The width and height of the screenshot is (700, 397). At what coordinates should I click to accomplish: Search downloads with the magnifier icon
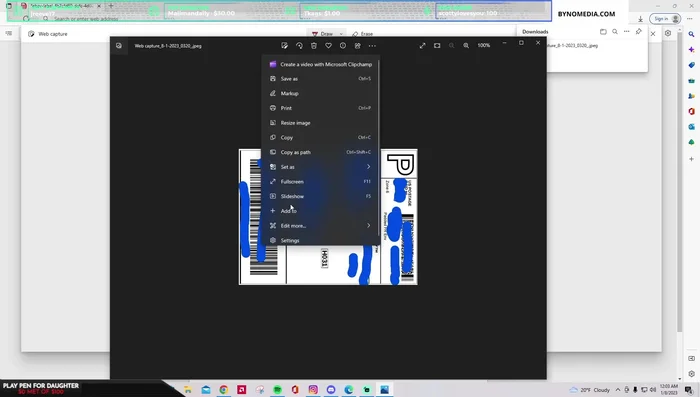(x=615, y=32)
